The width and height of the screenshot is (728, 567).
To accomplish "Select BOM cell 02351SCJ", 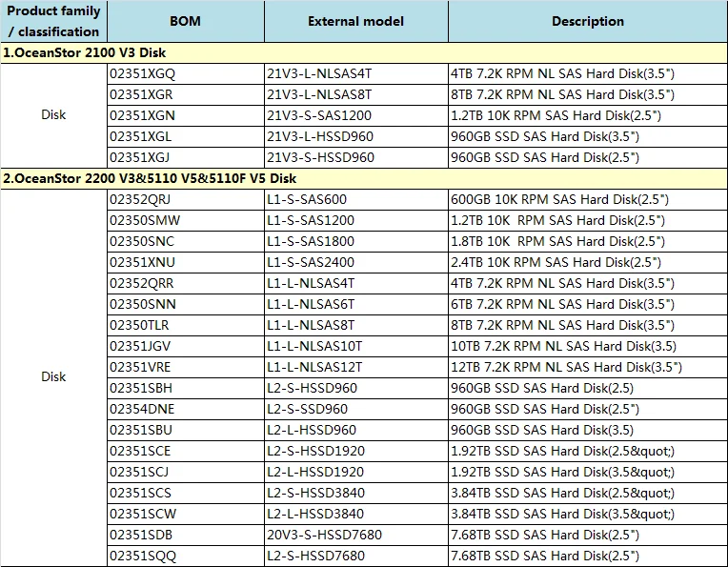I will [141, 472].
